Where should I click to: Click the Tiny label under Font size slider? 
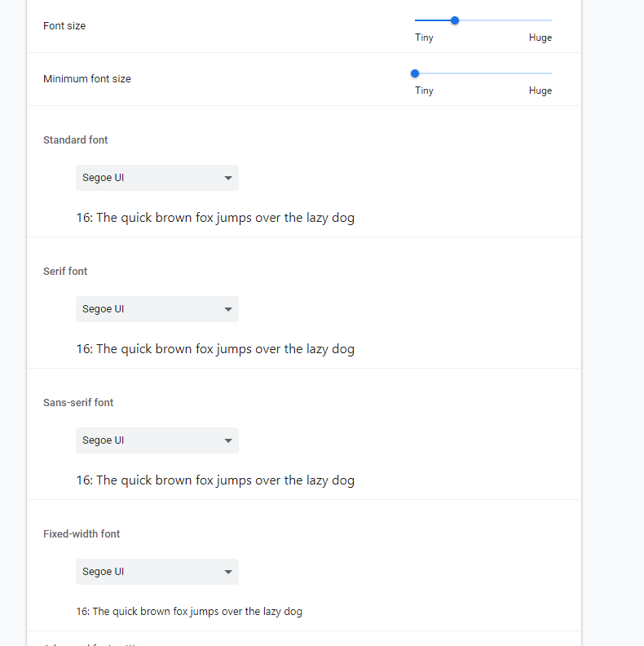(424, 38)
